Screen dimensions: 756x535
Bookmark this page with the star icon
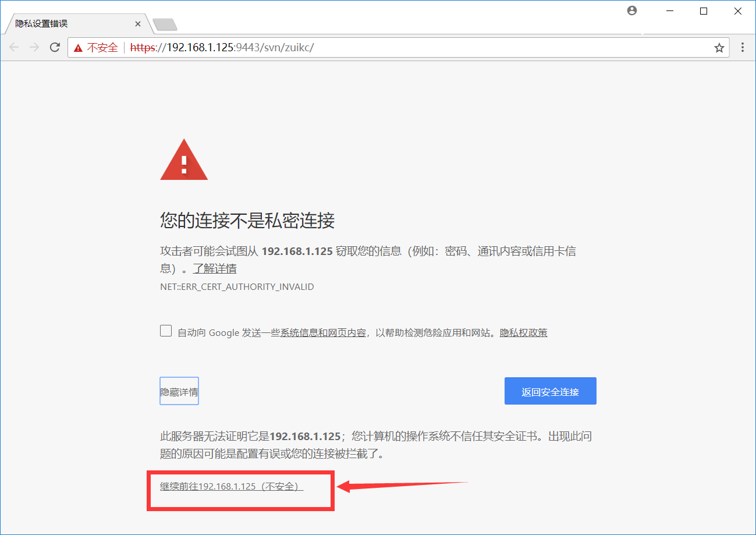click(719, 48)
